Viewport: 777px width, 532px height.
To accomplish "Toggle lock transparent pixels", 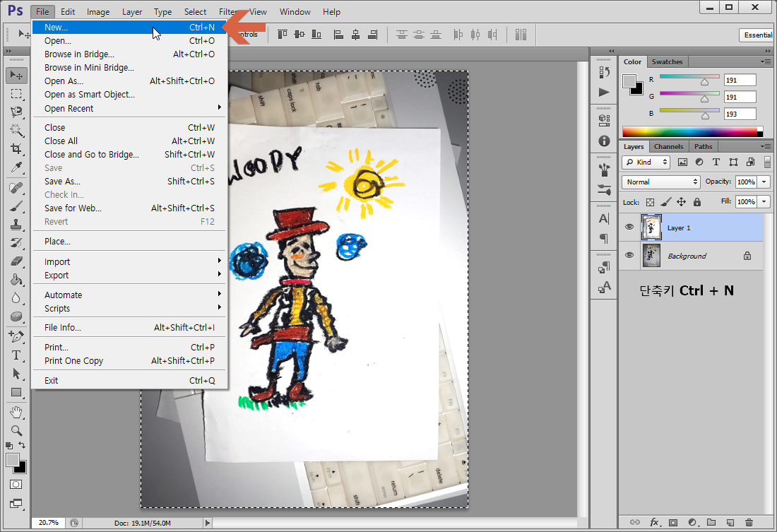I will [x=650, y=202].
